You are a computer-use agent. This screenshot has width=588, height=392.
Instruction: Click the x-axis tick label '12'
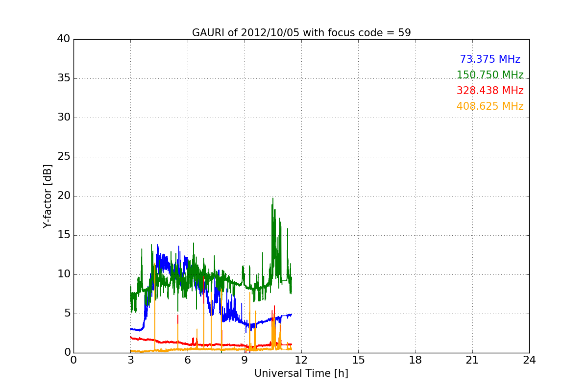coord(301,360)
